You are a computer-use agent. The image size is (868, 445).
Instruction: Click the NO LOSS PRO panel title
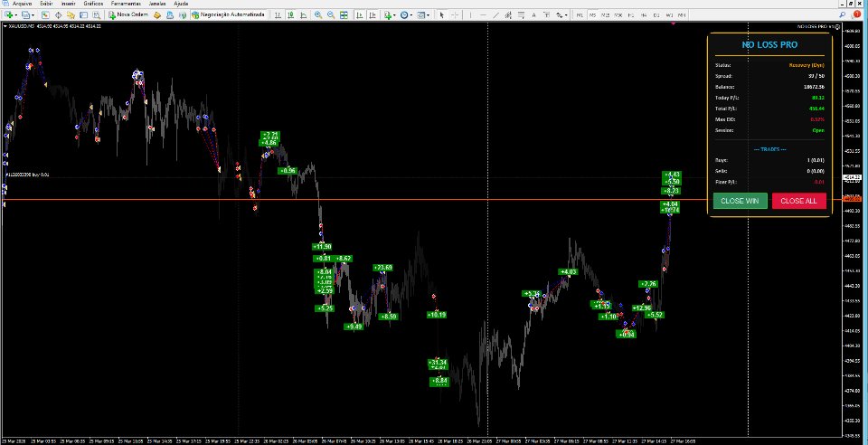pos(769,45)
